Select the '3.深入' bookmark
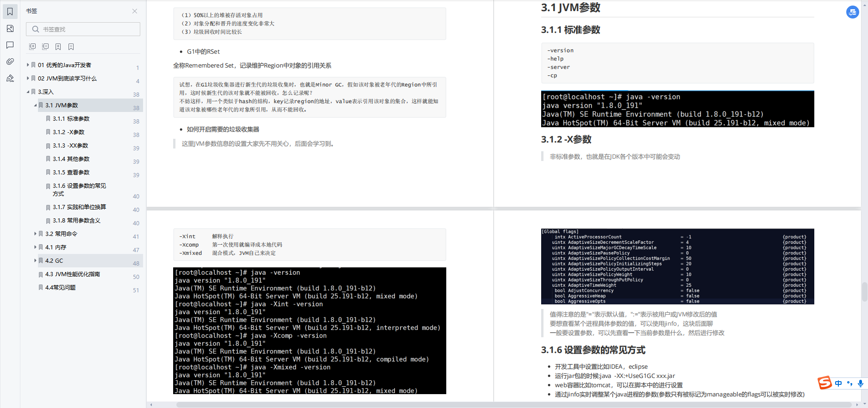The width and height of the screenshot is (868, 408). click(x=46, y=92)
